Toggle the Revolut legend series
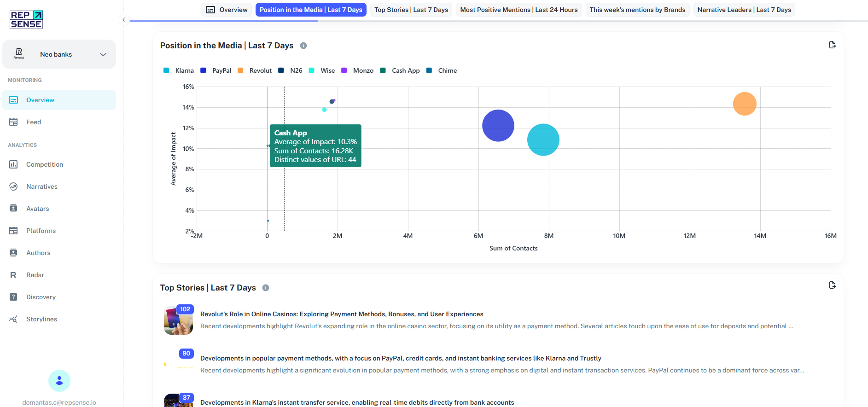Image resolution: width=868 pixels, height=407 pixels. (x=255, y=70)
